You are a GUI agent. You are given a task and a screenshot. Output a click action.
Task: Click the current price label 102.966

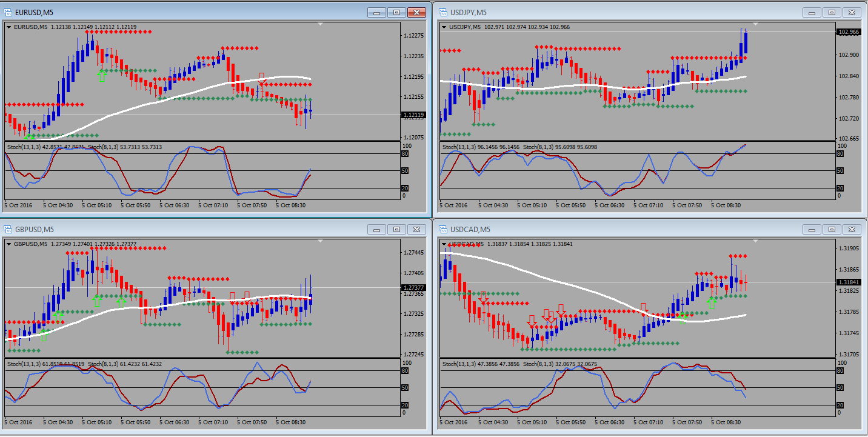[x=848, y=32]
